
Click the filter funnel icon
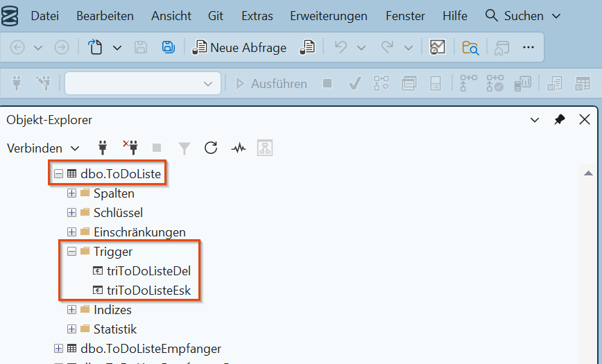184,148
